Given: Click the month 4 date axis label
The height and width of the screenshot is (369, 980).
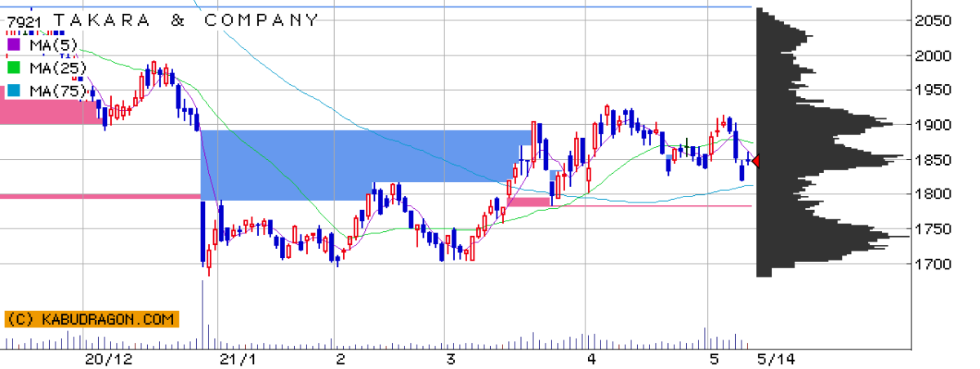Looking at the screenshot, I should (x=590, y=359).
